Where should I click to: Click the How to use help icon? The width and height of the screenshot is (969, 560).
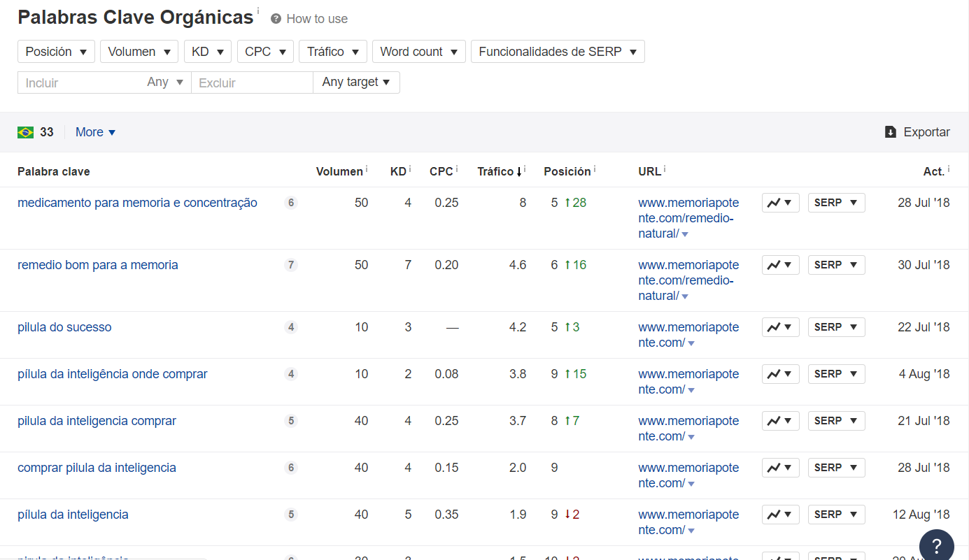pos(276,19)
